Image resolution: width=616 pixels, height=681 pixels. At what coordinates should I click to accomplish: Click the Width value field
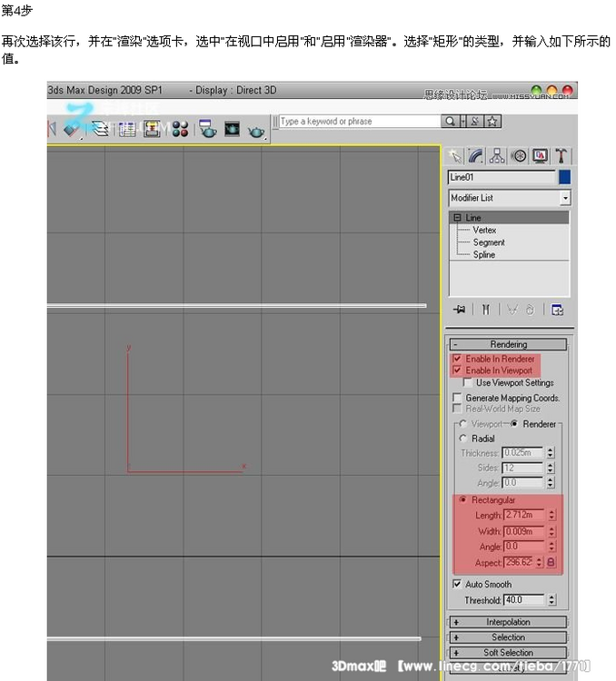524,531
